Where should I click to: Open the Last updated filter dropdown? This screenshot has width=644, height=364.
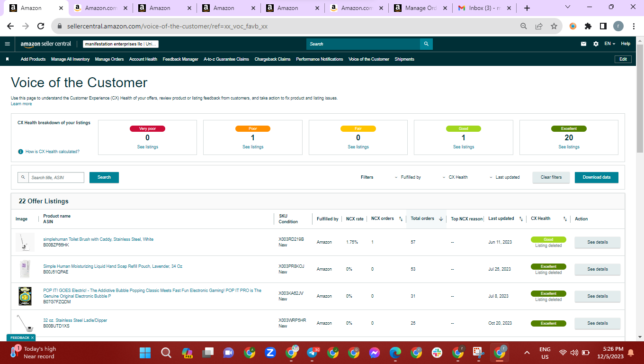tap(504, 177)
